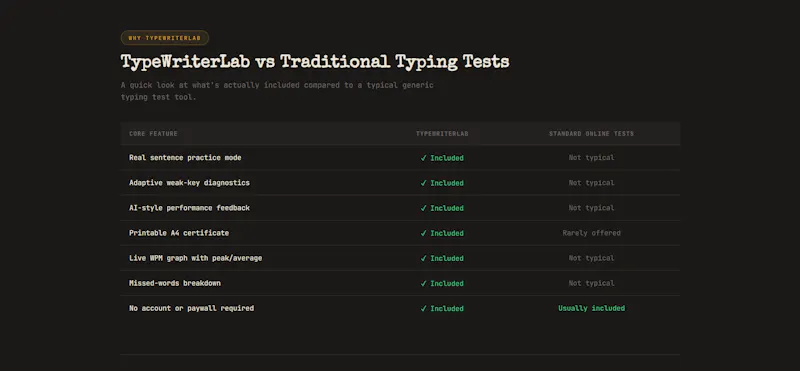Click Included text in Missed-words breakdown row
This screenshot has height=371, width=800.
click(x=447, y=283)
